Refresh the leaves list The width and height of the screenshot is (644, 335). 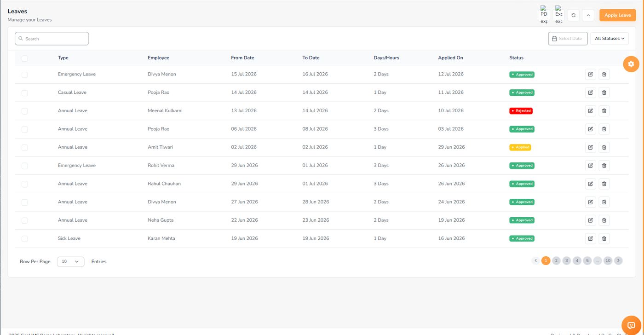(573, 15)
